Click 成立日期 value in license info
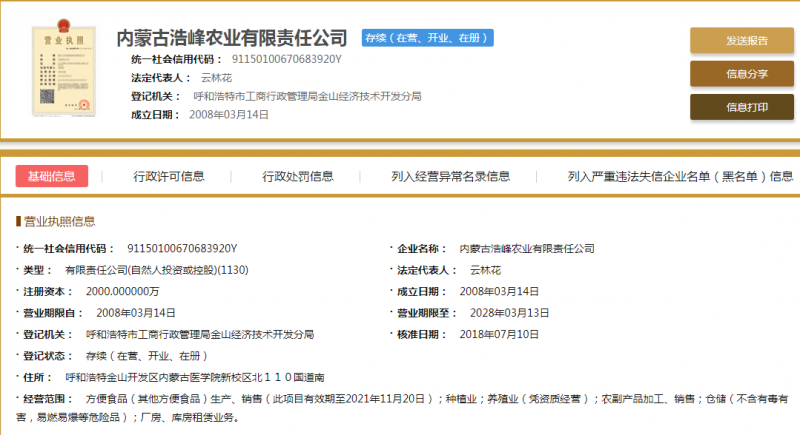Image resolution: width=800 pixels, height=435 pixels. [499, 291]
